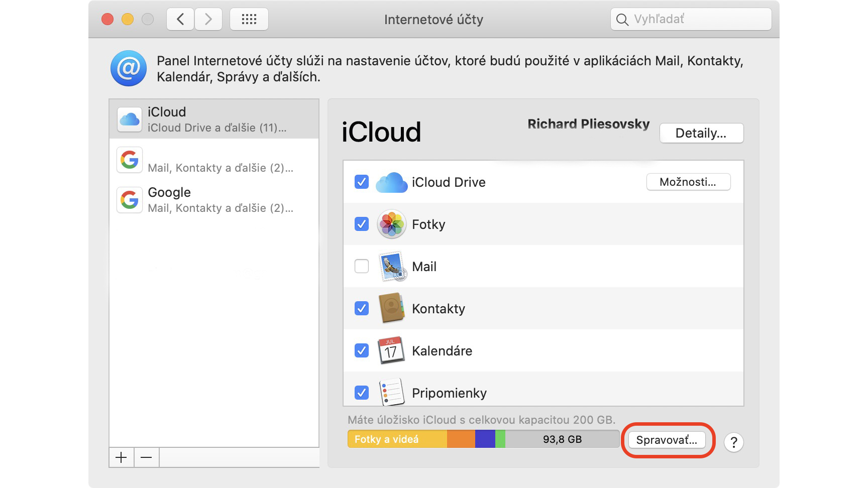Disable iCloud Drive checkbox
The image size is (868, 488).
362,182
